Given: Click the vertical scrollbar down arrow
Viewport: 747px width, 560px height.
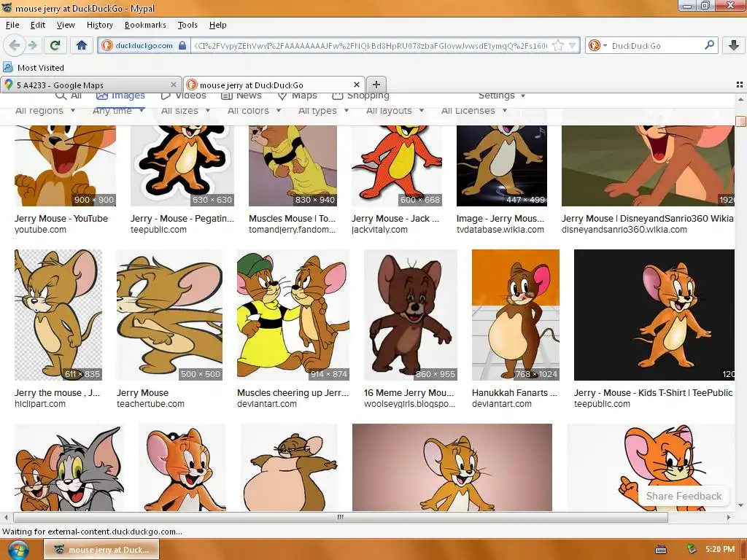Looking at the screenshot, I should coord(740,505).
